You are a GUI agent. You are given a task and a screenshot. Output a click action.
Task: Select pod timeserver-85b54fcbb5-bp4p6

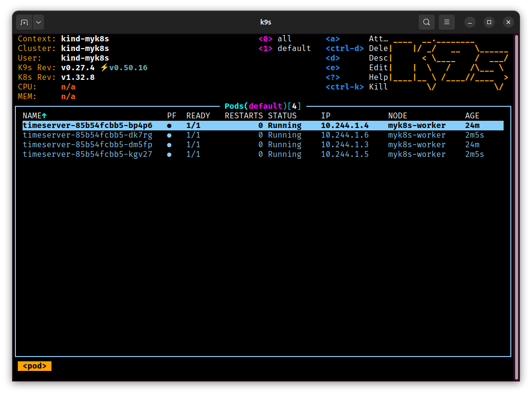[263, 126]
